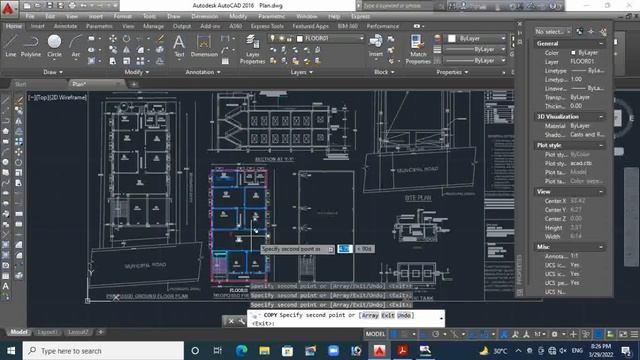Click Quick Select icon in Properties palette

603,31
